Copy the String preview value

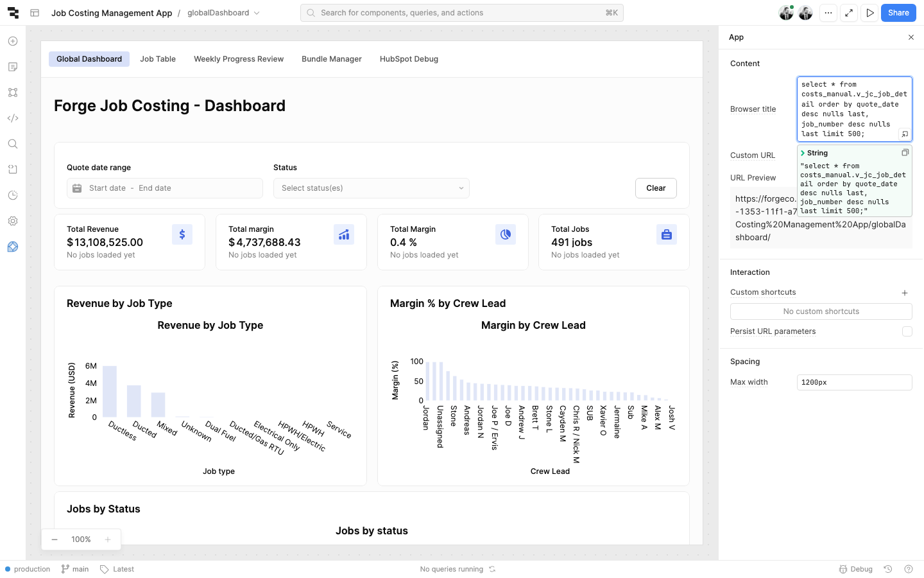pos(905,153)
